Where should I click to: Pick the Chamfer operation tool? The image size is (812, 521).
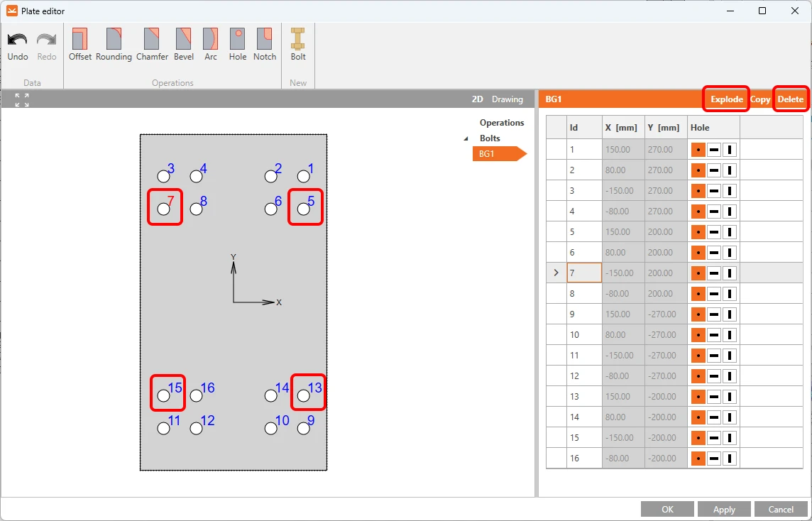[x=152, y=45]
